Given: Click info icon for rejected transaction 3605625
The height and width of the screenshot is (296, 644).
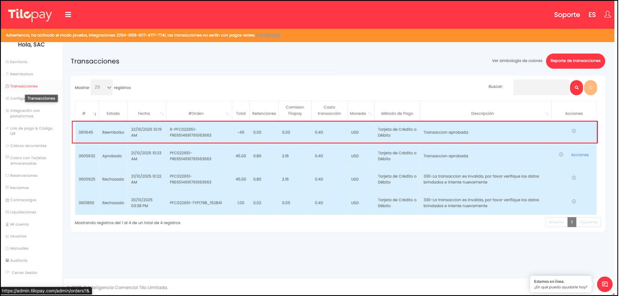Looking at the screenshot, I should (574, 178).
